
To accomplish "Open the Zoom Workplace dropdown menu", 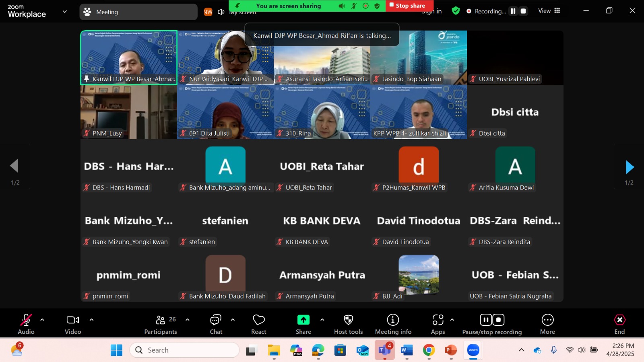I will [x=64, y=12].
